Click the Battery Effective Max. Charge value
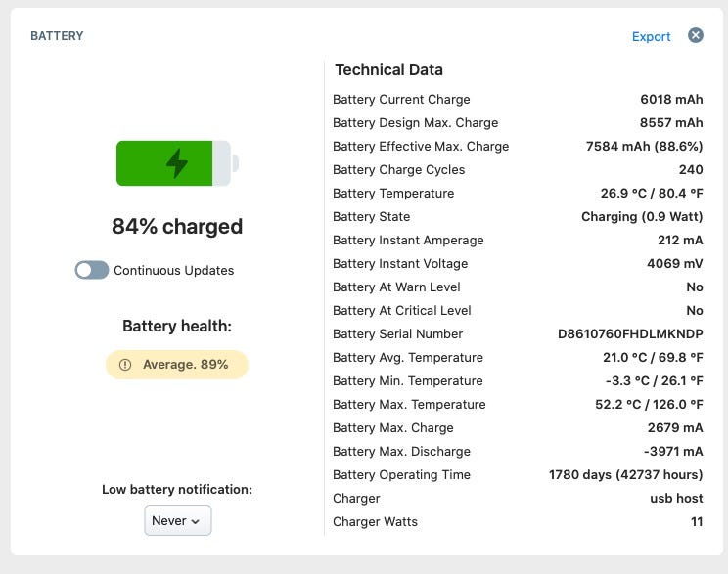The height and width of the screenshot is (574, 728). [x=644, y=146]
